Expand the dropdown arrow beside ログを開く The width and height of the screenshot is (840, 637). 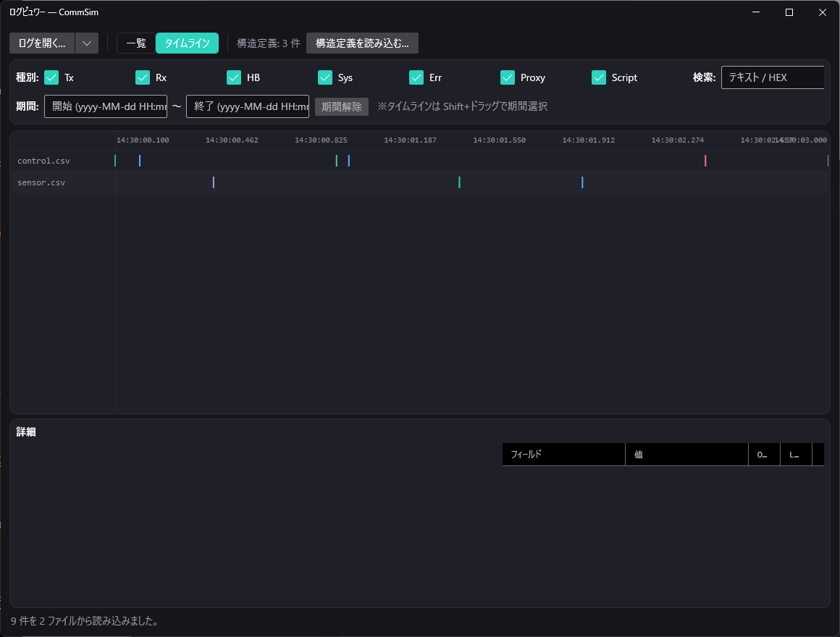87,43
